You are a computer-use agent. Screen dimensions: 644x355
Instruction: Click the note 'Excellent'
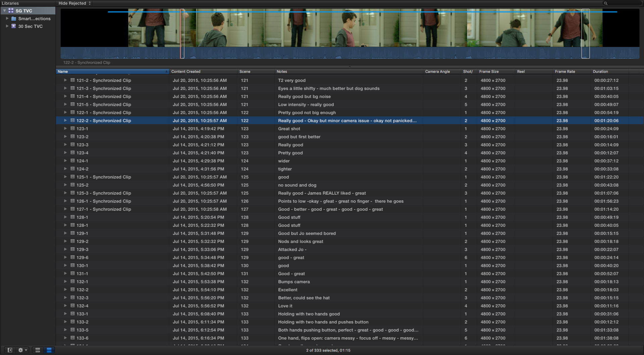(288, 290)
